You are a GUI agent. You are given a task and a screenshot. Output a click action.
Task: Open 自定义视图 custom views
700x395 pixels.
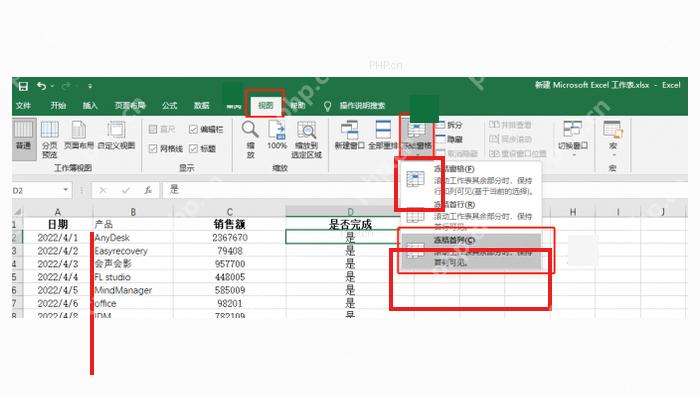(x=116, y=135)
